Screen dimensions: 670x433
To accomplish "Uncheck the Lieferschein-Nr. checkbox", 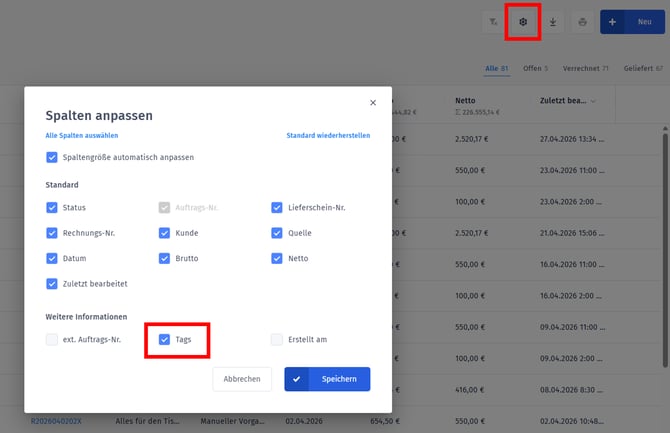I will pyautogui.click(x=277, y=207).
